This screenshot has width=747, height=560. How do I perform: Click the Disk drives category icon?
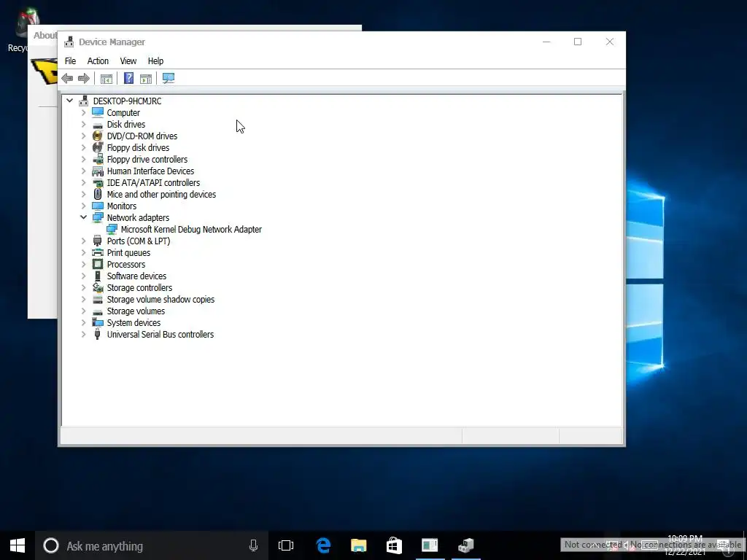coord(98,125)
